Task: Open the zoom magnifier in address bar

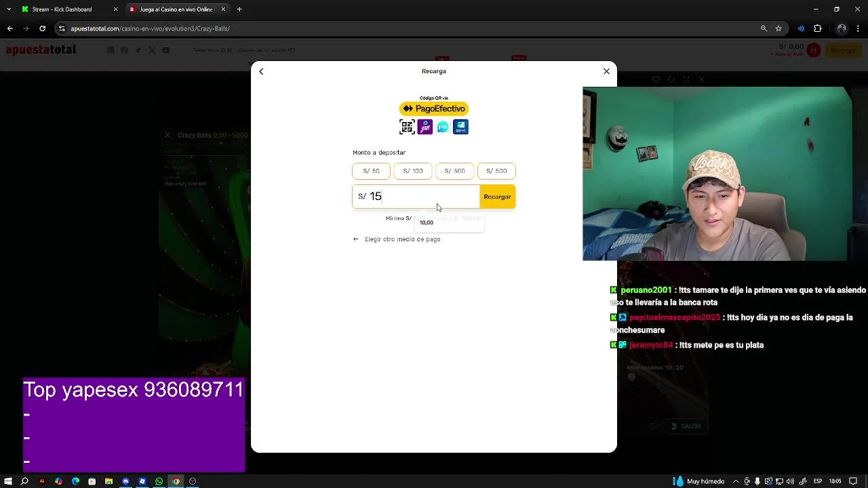Action: [x=764, y=28]
